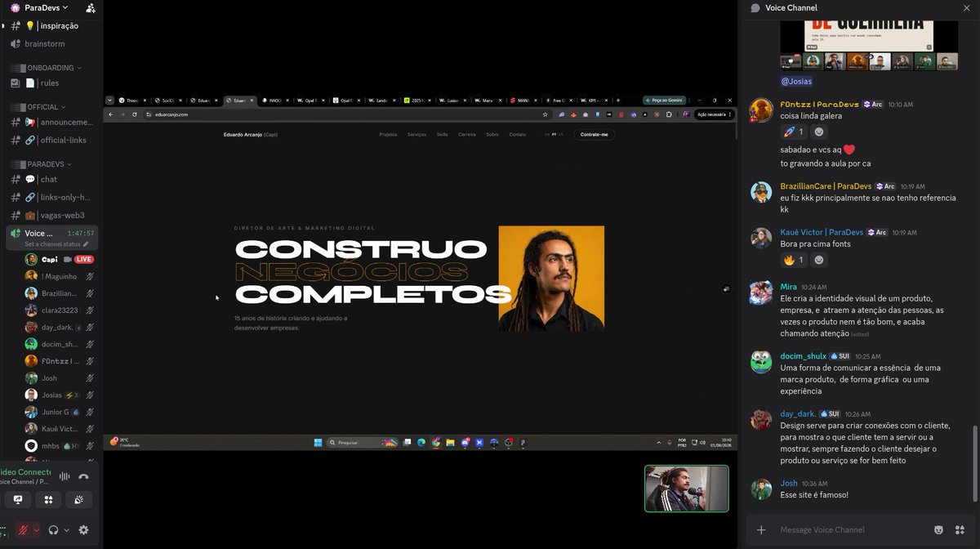The image size is (980, 549).
Task: Select user mhbs in voice list
Action: pos(59,446)
